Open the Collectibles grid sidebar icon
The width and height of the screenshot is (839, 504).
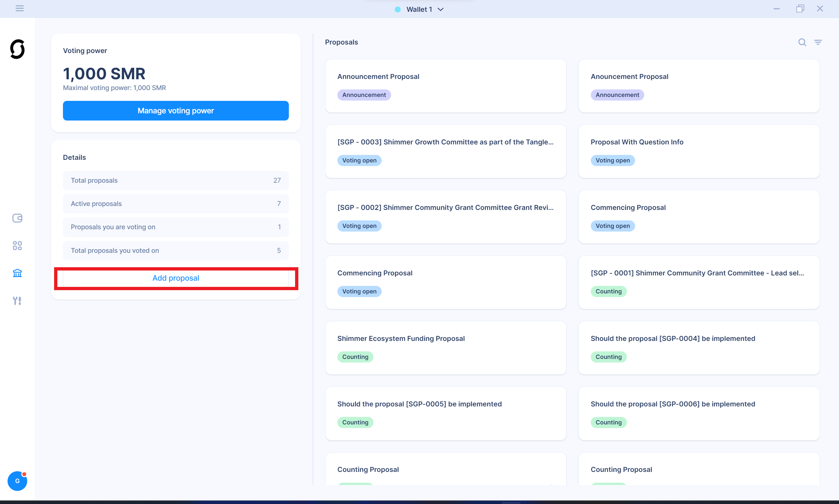click(x=17, y=246)
